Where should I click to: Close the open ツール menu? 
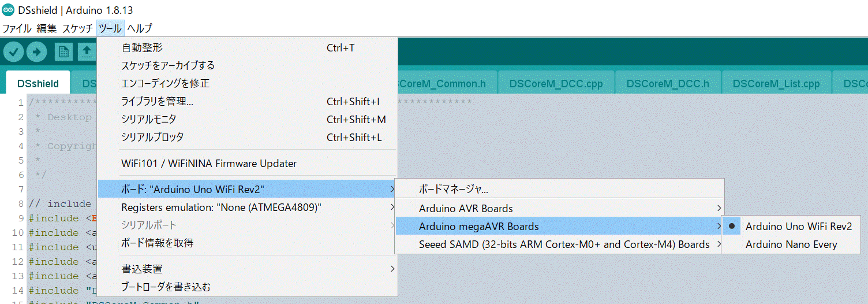(x=110, y=28)
